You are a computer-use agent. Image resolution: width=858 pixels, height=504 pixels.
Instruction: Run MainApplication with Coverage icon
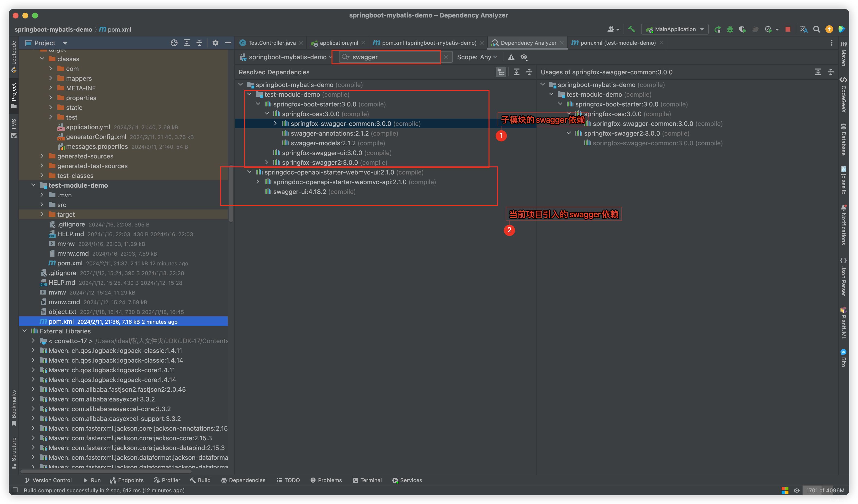(x=743, y=29)
